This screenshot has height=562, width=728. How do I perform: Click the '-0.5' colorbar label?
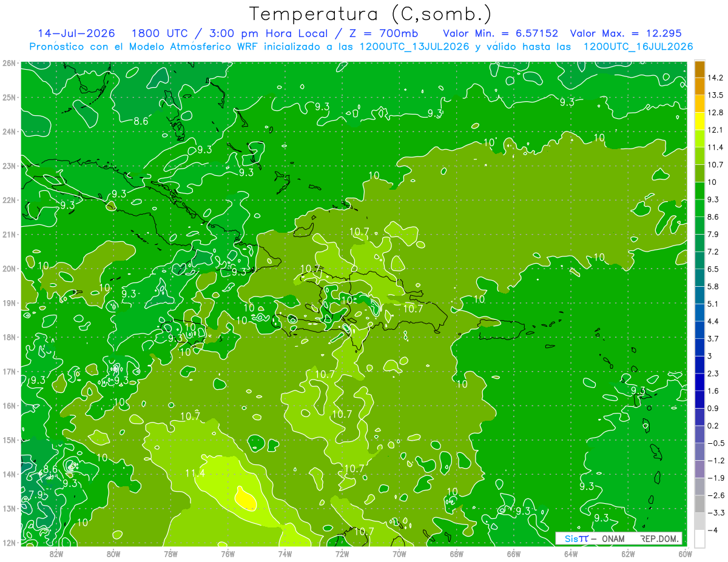(x=716, y=443)
